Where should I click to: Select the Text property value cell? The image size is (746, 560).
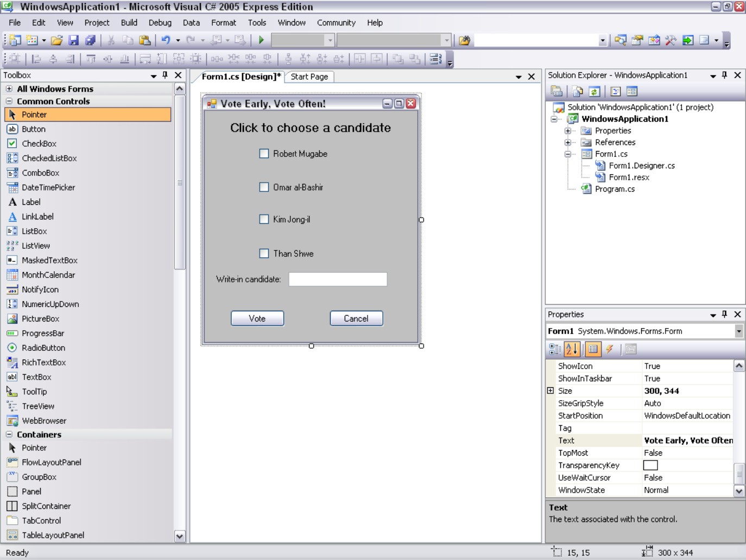click(687, 441)
